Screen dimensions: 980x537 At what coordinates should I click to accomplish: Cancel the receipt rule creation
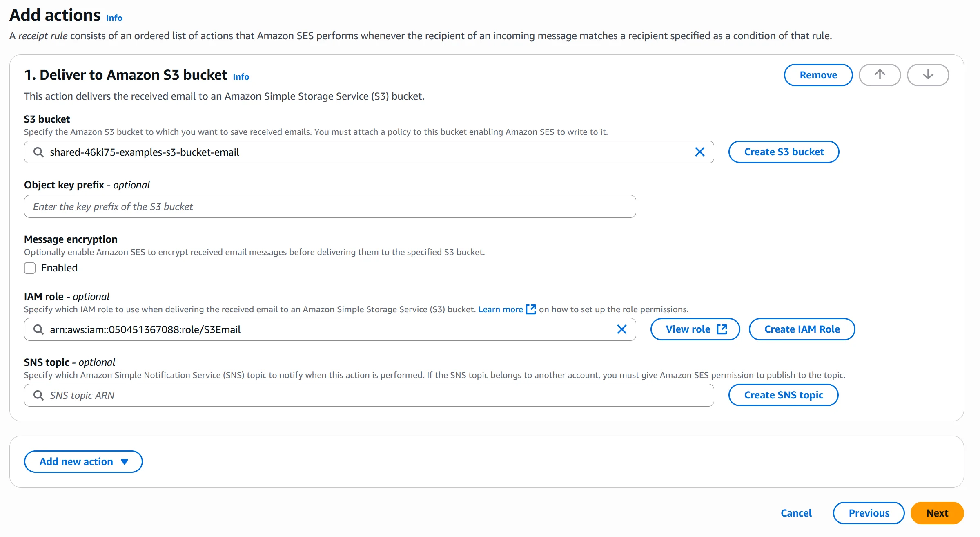click(x=796, y=513)
